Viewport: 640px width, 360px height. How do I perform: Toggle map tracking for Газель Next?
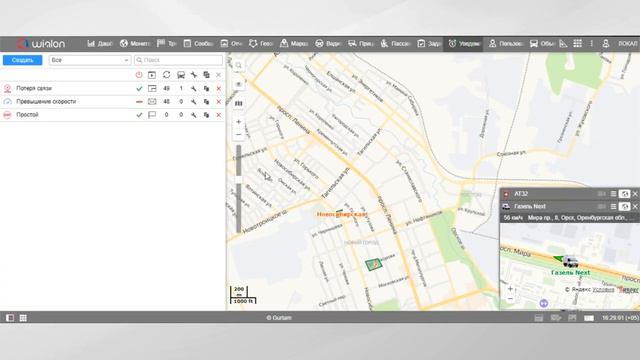tap(624, 207)
